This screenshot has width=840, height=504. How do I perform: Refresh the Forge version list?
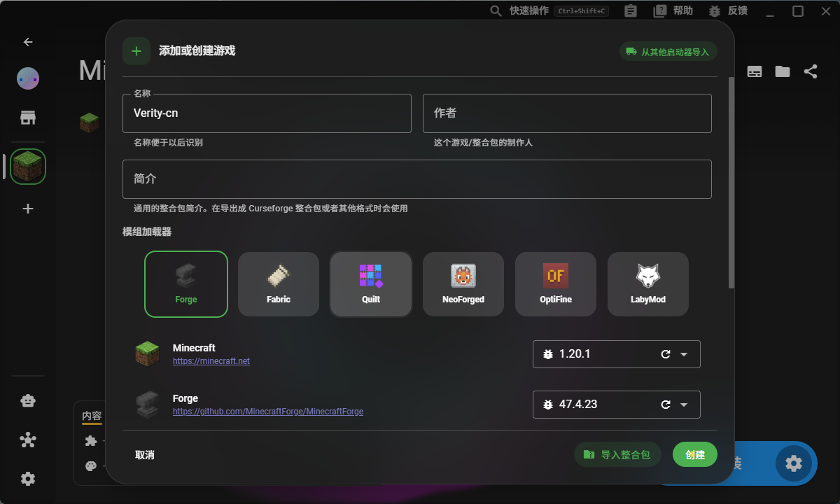coord(666,405)
